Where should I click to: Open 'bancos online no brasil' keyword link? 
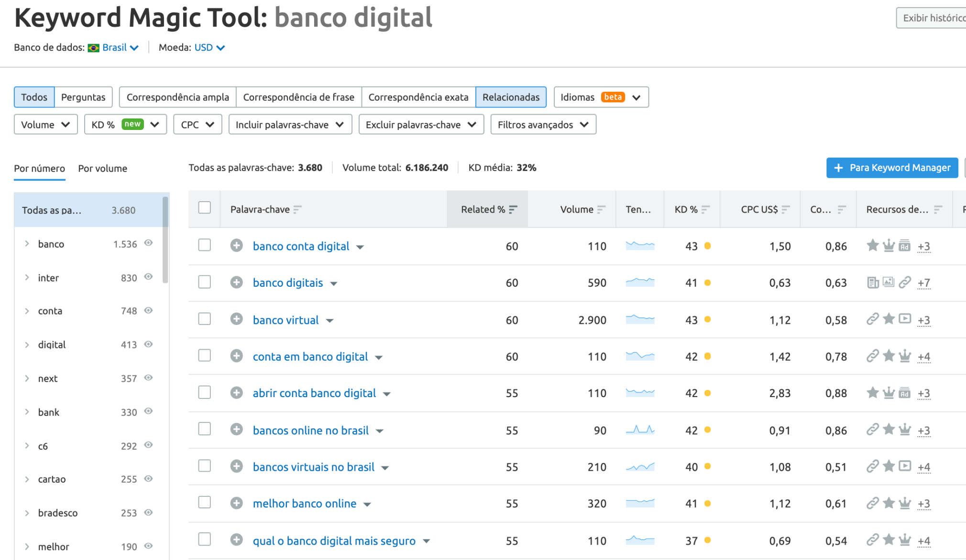311,430
